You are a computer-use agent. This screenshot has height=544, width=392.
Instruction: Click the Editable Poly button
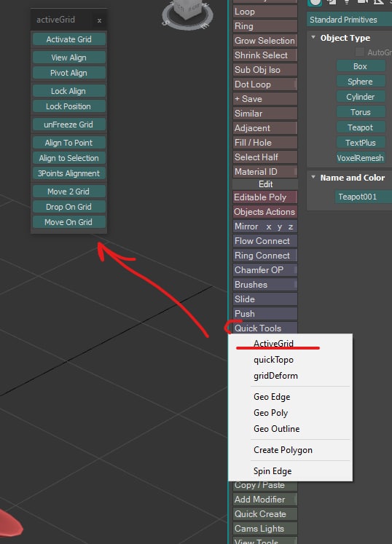[265, 197]
